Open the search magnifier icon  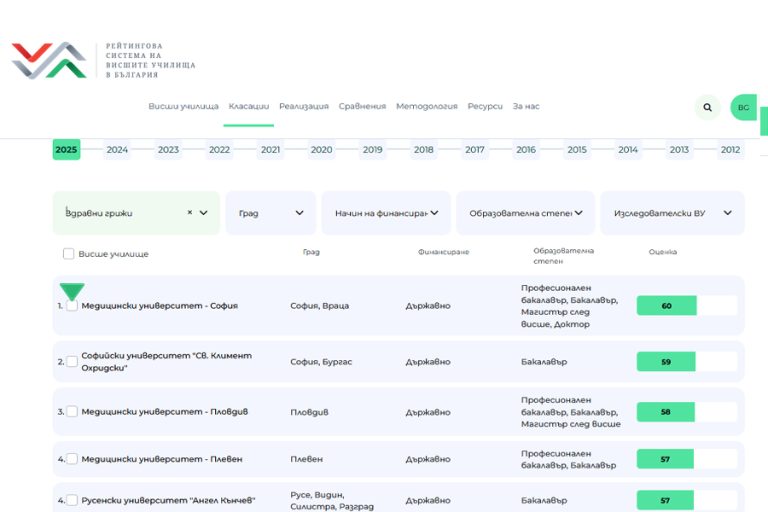point(708,107)
